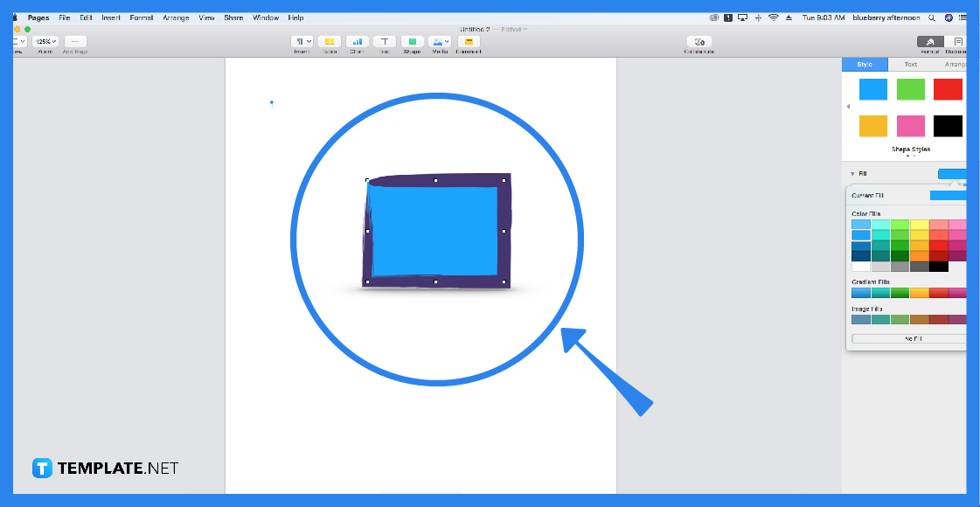
Task: Click the Wi-Fi status icon
Action: (x=774, y=18)
